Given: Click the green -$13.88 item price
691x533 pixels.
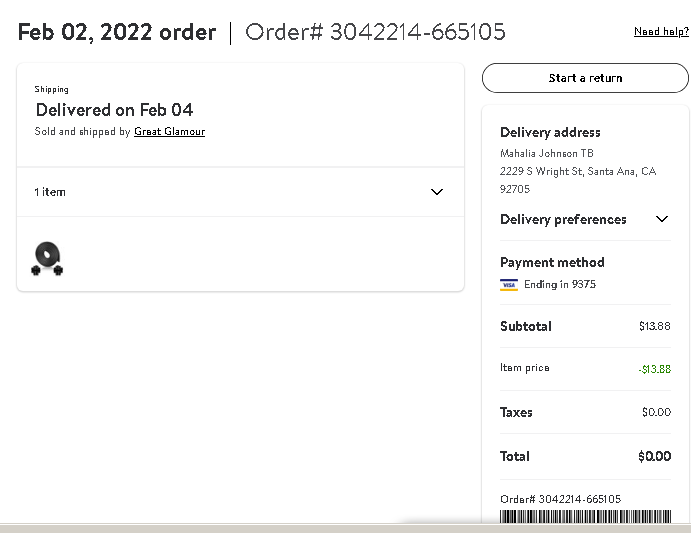Looking at the screenshot, I should pos(654,369).
